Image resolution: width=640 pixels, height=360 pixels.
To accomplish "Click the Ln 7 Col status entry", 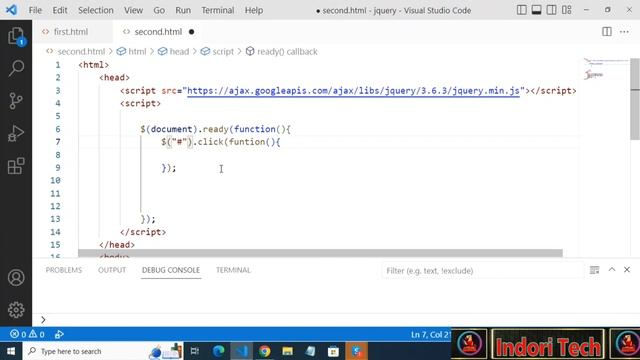I will [x=431, y=335].
